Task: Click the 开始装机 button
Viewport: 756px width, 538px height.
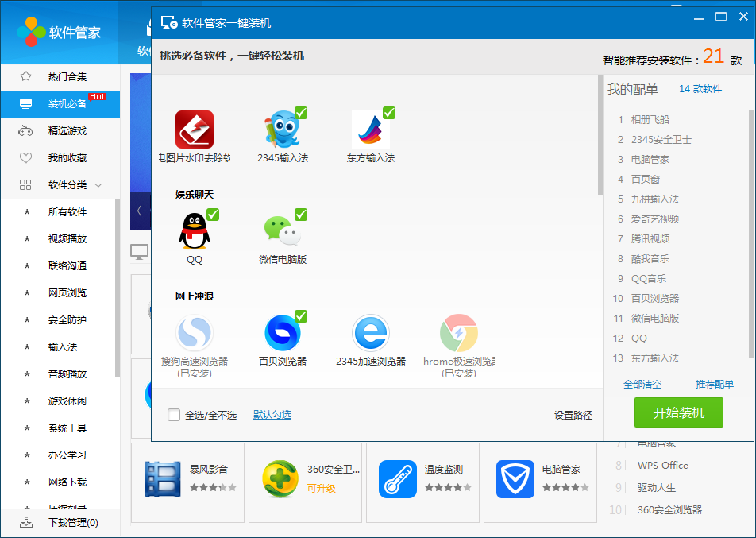Action: click(678, 412)
